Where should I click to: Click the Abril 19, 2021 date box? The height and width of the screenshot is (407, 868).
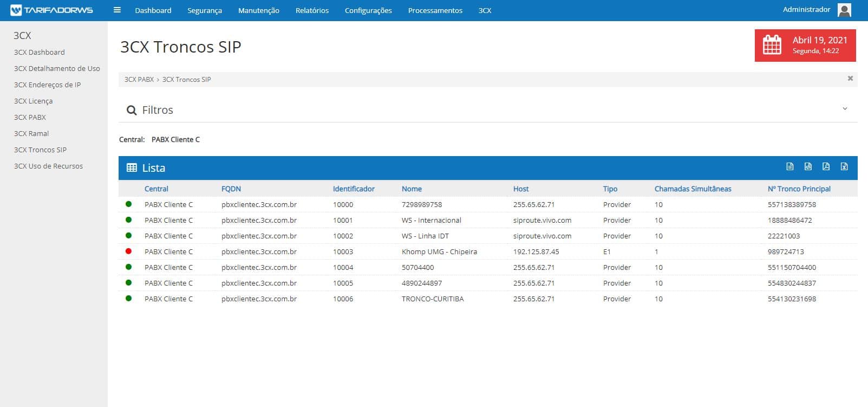point(805,45)
